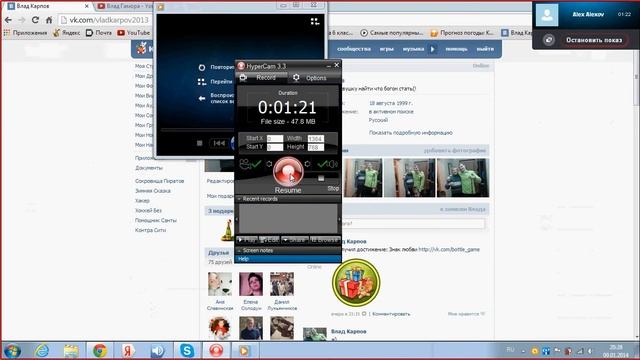Click the Height input field in HyperCam
The image size is (640, 360).
click(x=316, y=147)
